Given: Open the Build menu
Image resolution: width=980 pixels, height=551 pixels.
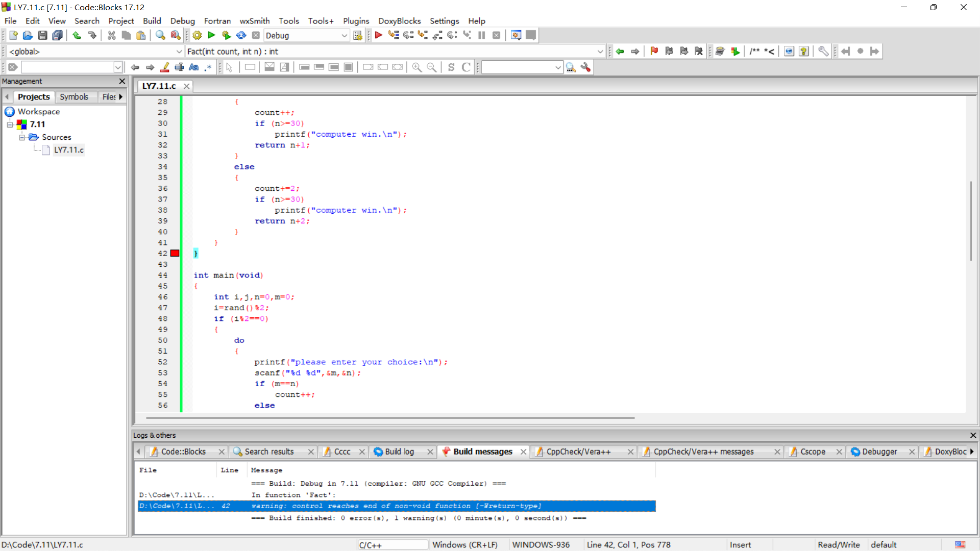Looking at the screenshot, I should coord(152,21).
